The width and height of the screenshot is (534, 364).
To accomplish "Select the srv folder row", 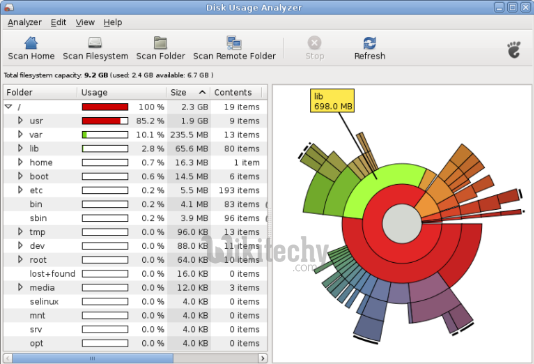I will coord(135,329).
